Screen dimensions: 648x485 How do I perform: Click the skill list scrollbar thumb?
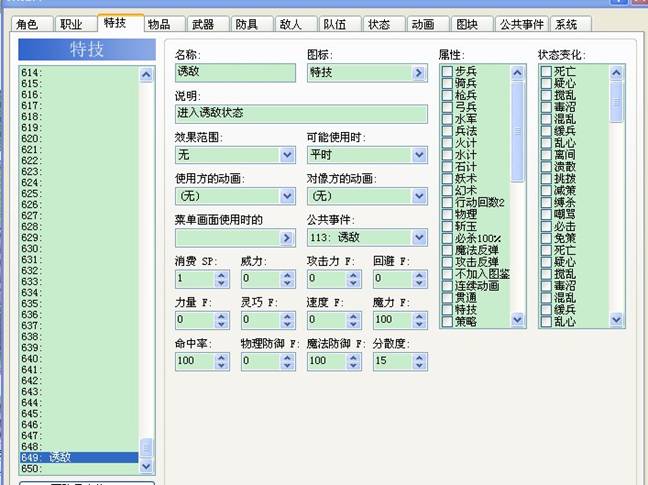[146, 448]
